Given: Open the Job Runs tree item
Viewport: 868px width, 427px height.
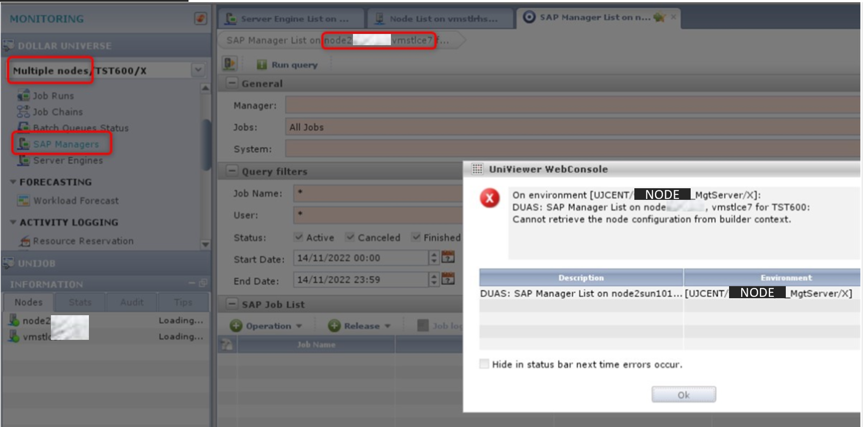Looking at the screenshot, I should 53,96.
